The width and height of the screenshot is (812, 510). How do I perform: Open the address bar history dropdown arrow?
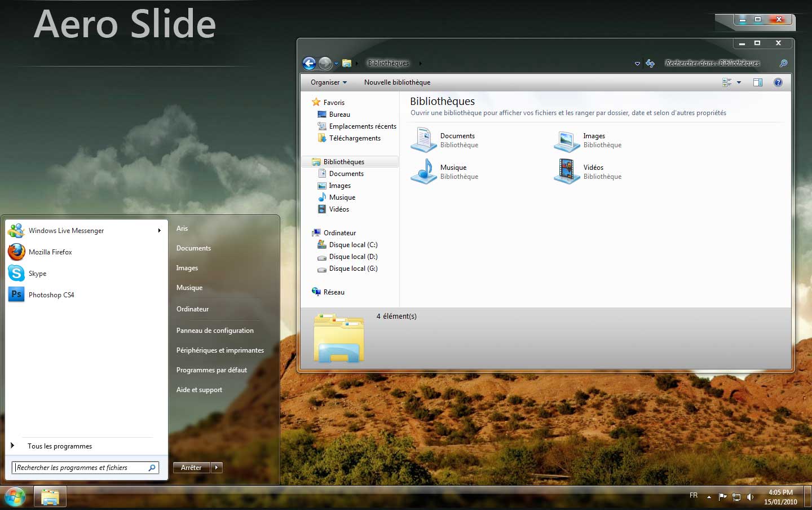pos(638,63)
